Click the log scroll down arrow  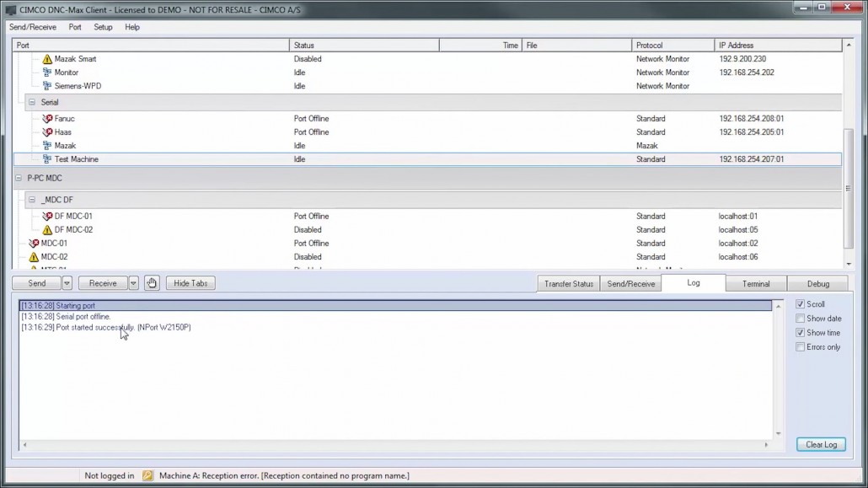point(779,433)
